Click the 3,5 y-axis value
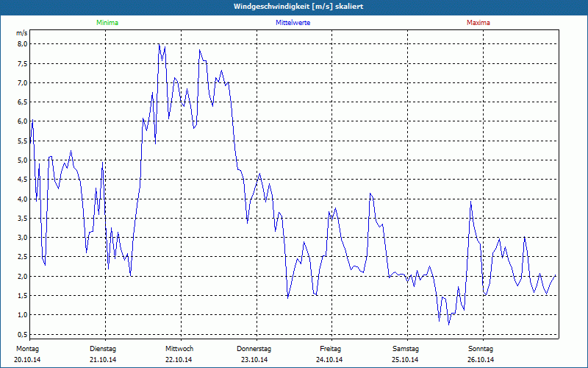 pos(23,218)
